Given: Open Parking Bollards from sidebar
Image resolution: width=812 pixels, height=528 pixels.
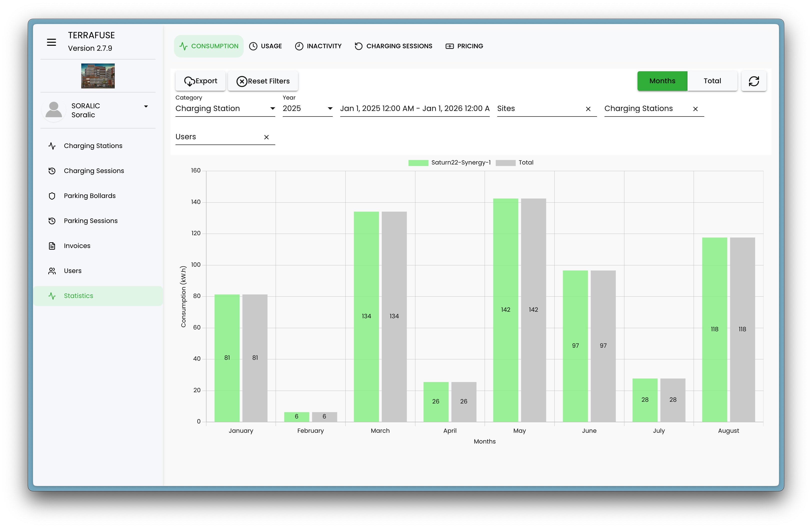Looking at the screenshot, I should coord(90,196).
